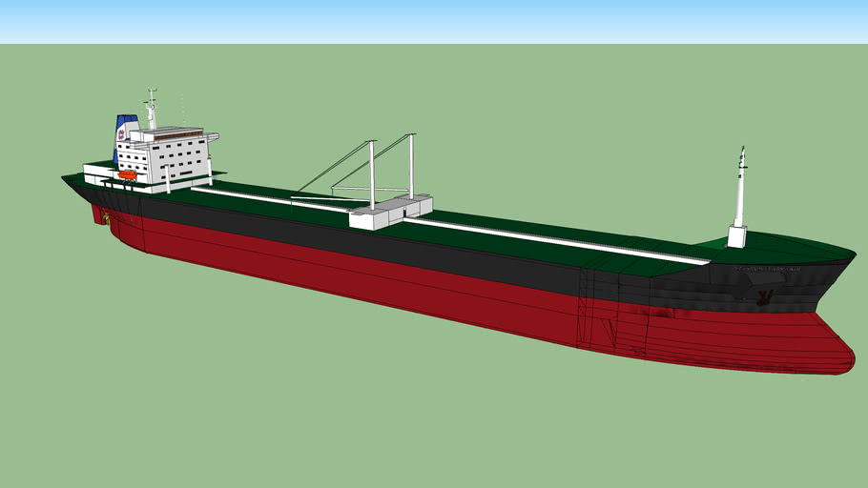Click the anchor on the bow
Image resolution: width=868 pixels, height=488 pixels.
click(763, 298)
